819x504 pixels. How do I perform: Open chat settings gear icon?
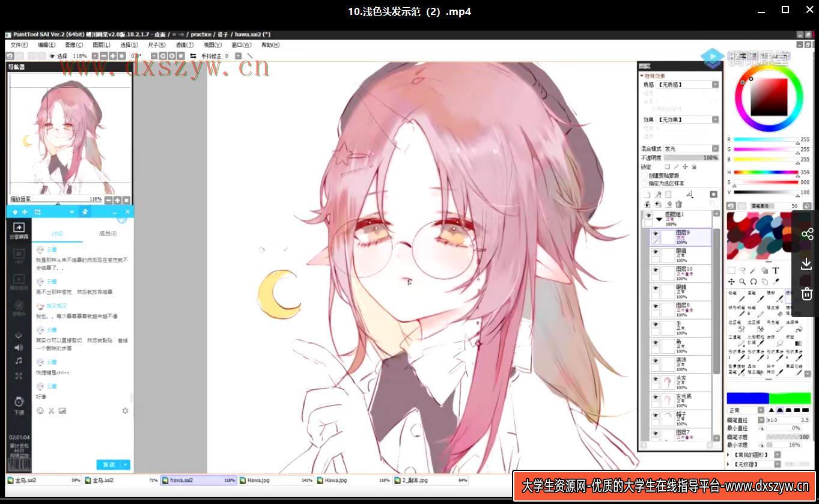125,411
